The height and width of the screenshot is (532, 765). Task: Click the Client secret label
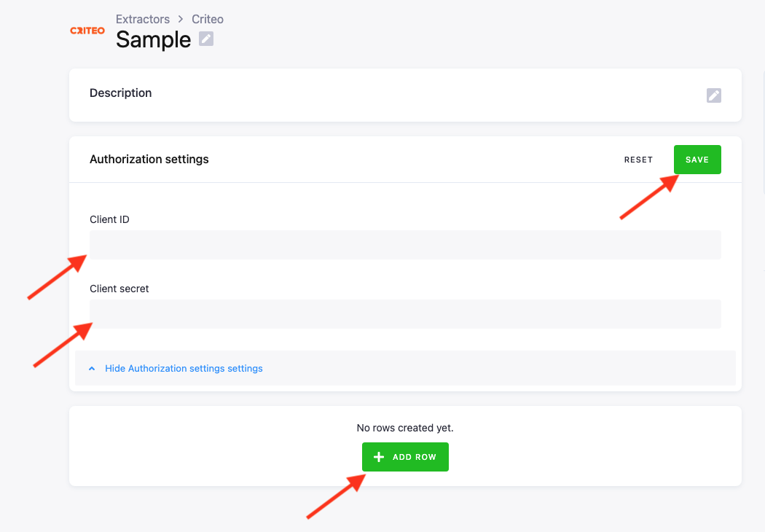pyautogui.click(x=119, y=289)
